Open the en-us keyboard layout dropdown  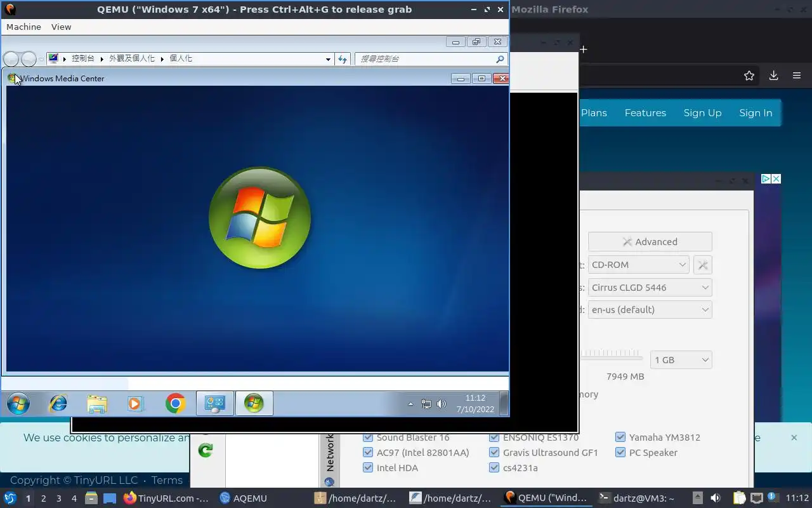650,310
